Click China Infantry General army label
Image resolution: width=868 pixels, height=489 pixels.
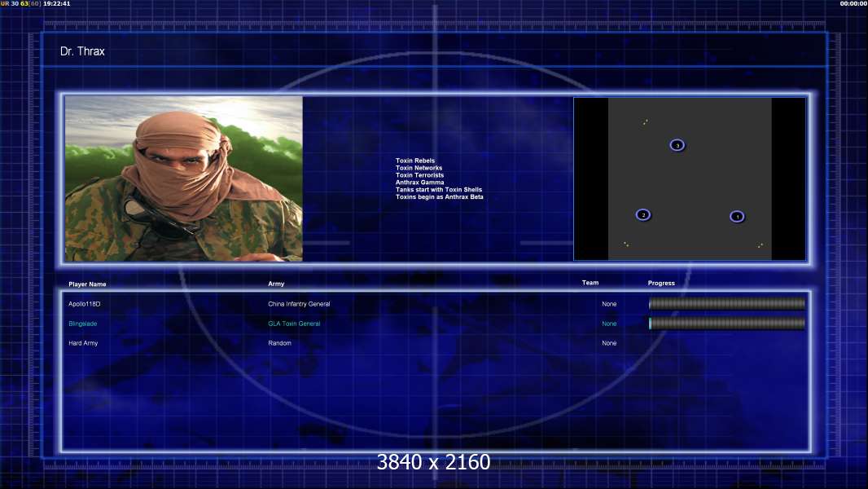click(x=299, y=304)
